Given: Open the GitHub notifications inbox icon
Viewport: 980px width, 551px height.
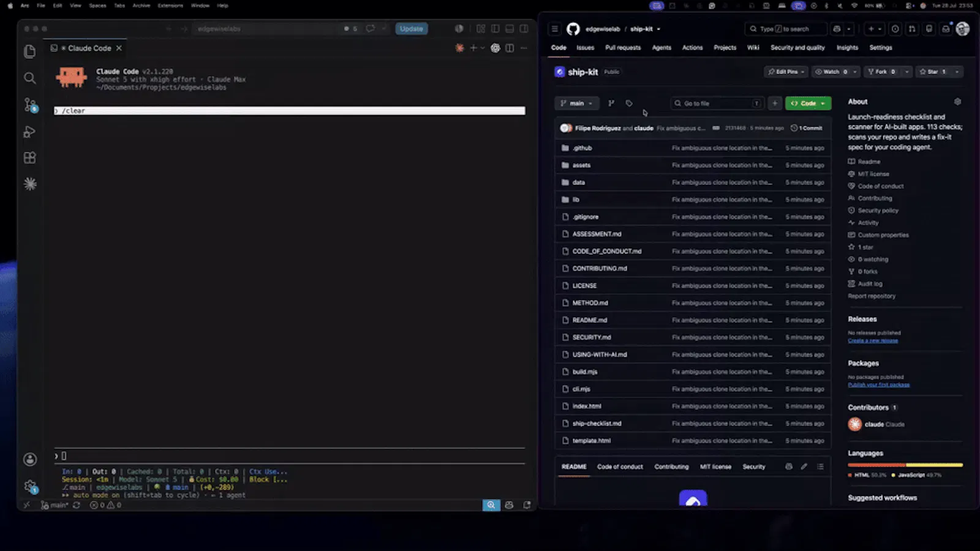Looking at the screenshot, I should [946, 29].
